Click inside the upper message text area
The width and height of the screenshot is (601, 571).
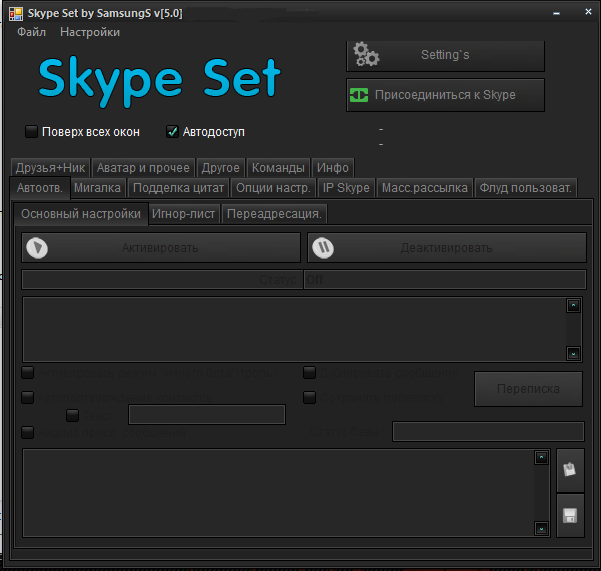[x=294, y=329]
